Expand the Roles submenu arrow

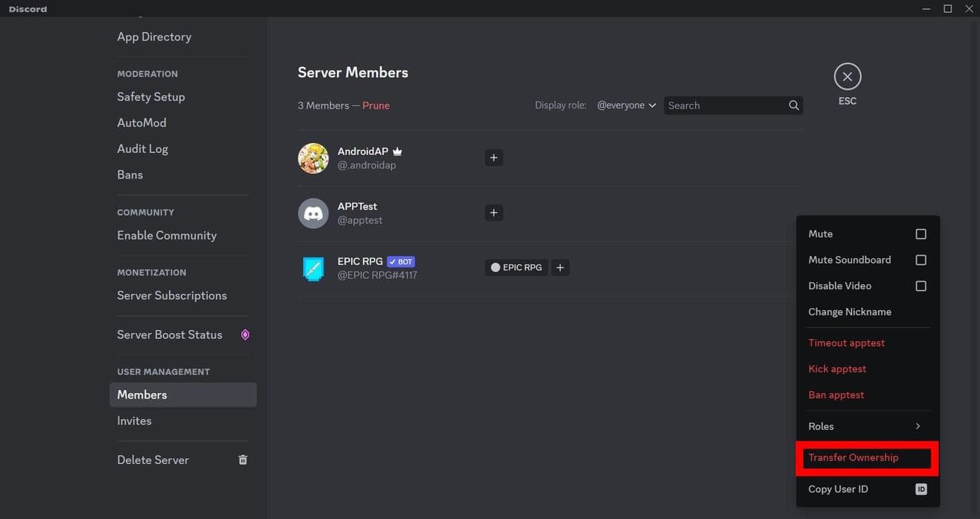pos(917,426)
